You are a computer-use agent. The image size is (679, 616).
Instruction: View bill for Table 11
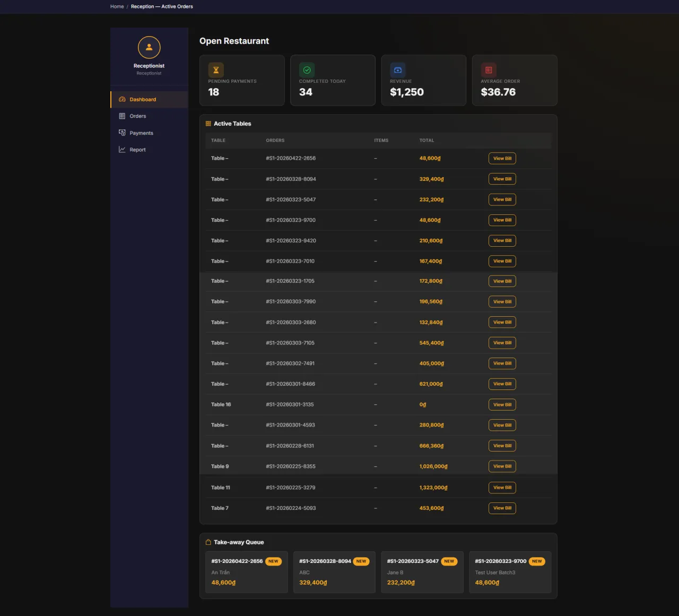click(502, 488)
